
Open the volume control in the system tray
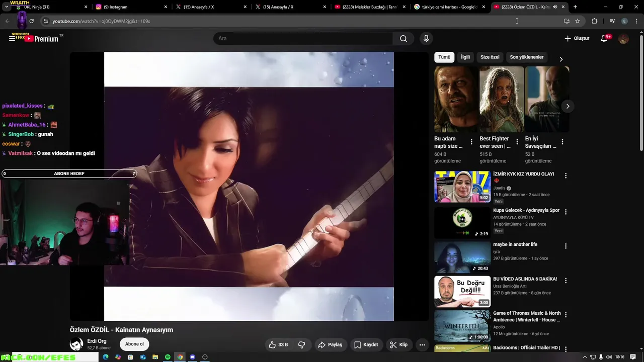[609, 357]
